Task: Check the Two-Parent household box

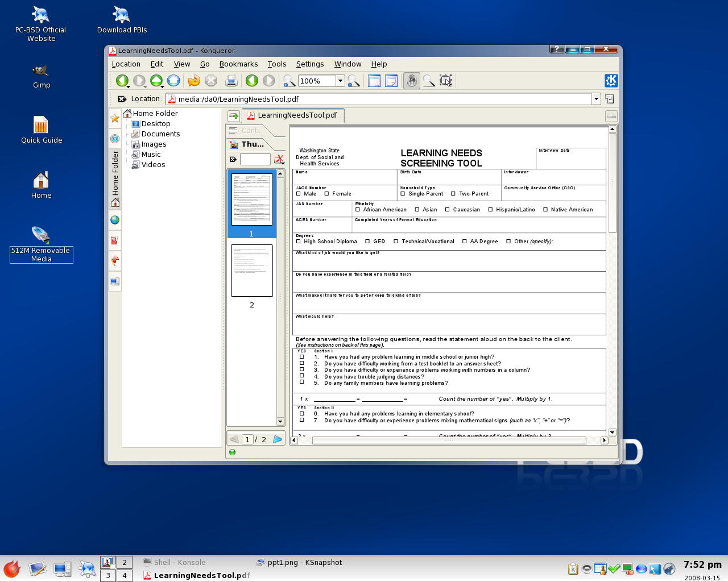Action: click(x=453, y=194)
